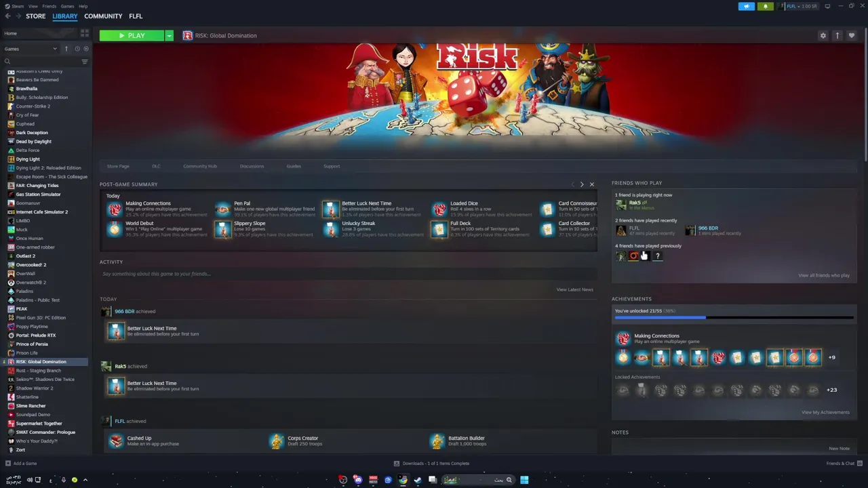Toggle sort by recent activity clock icon

coord(77,49)
